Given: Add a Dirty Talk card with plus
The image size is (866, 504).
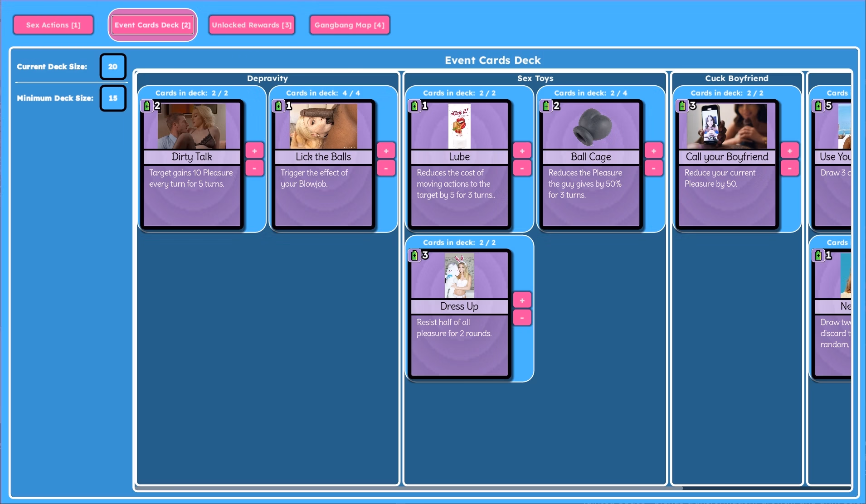Looking at the screenshot, I should click(254, 151).
